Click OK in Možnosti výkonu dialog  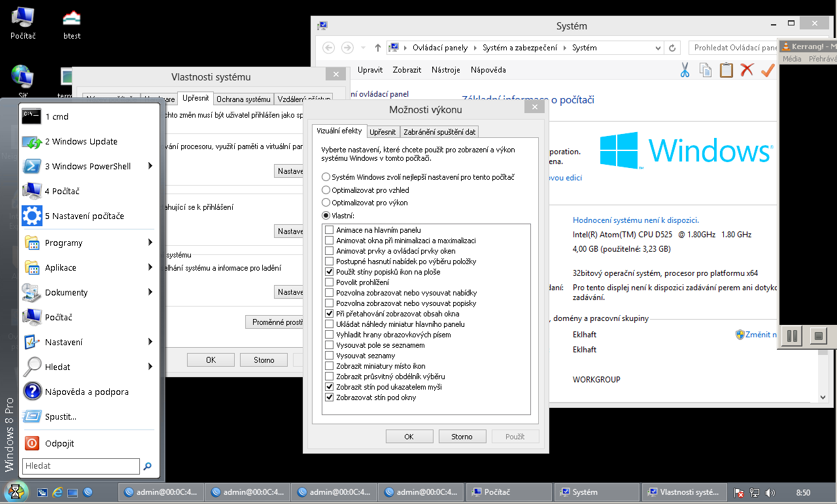click(409, 437)
